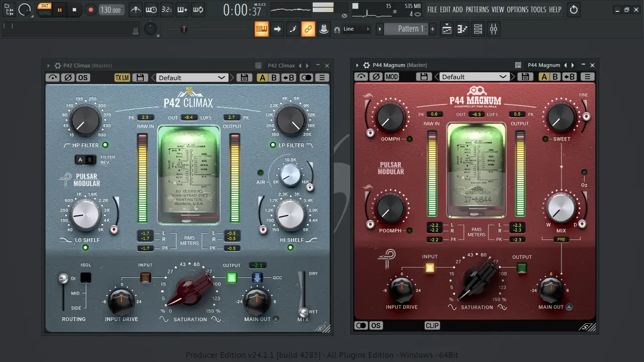Open the piano roll view icon

(x=462, y=29)
